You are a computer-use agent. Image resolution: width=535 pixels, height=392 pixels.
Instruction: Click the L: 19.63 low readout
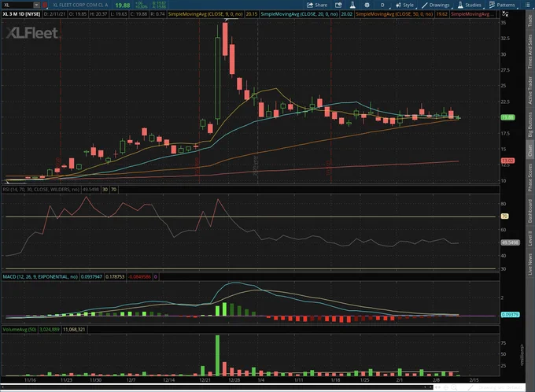[118, 14]
